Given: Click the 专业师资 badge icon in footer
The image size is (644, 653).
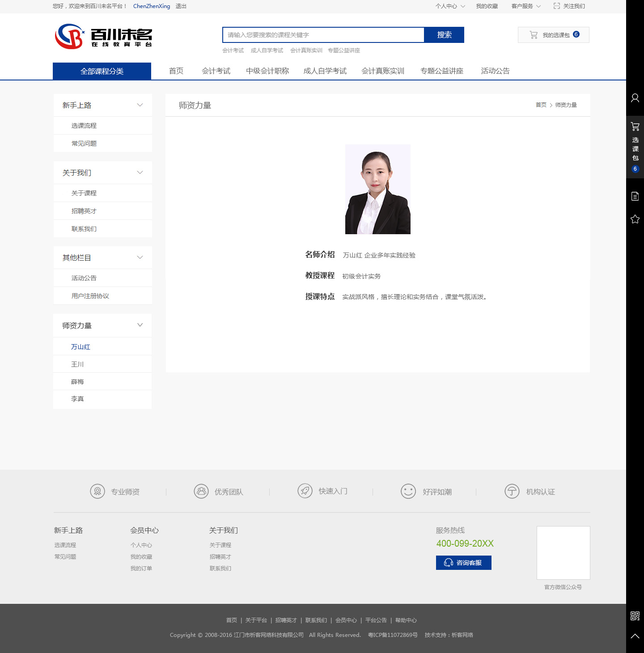Looking at the screenshot, I should click(97, 491).
